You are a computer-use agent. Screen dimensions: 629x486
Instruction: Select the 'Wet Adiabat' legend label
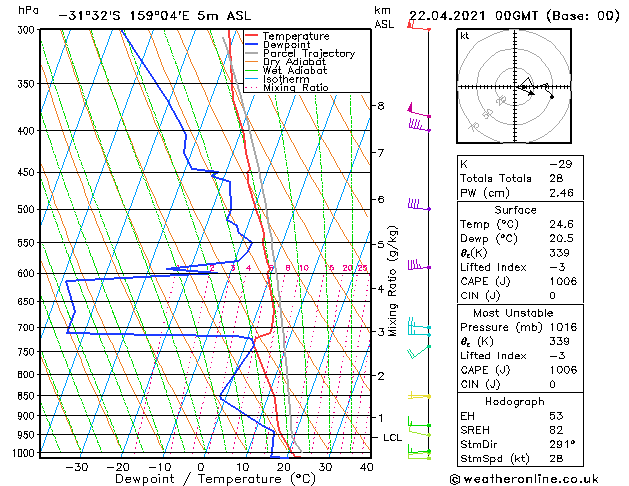[x=295, y=70]
